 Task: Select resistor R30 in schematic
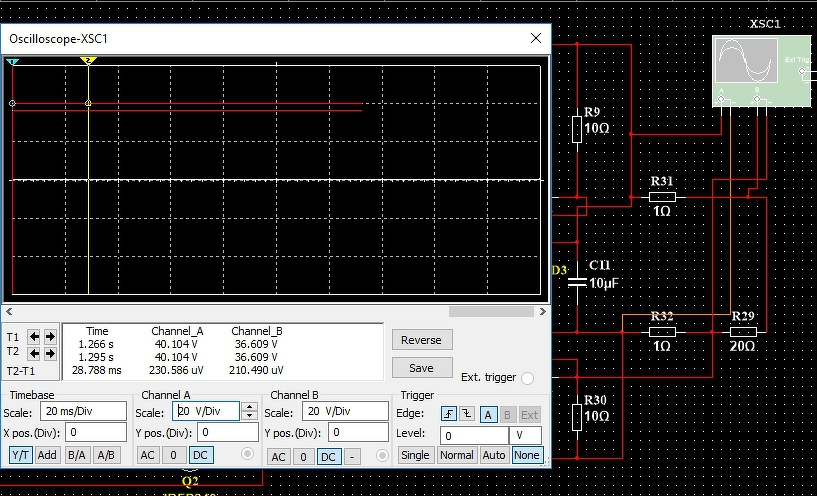point(577,417)
